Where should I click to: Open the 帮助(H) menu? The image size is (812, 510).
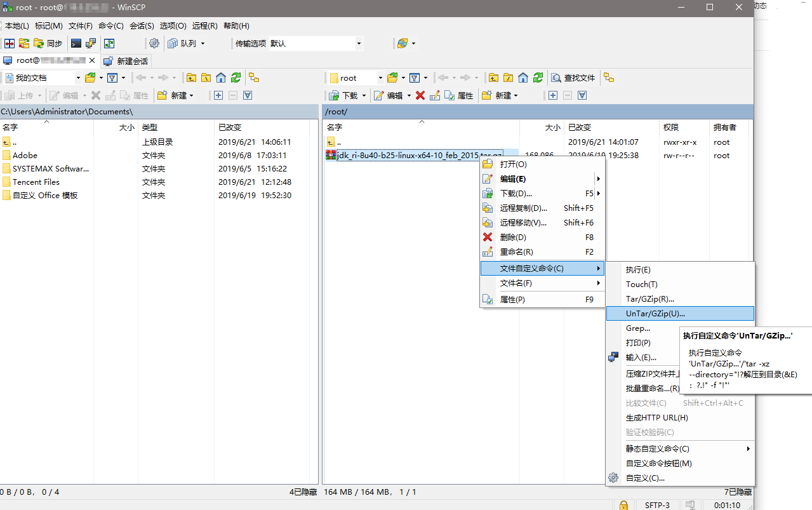click(x=235, y=26)
